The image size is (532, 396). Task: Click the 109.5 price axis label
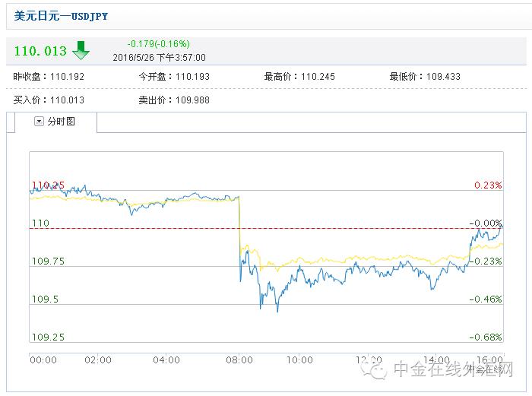click(45, 299)
